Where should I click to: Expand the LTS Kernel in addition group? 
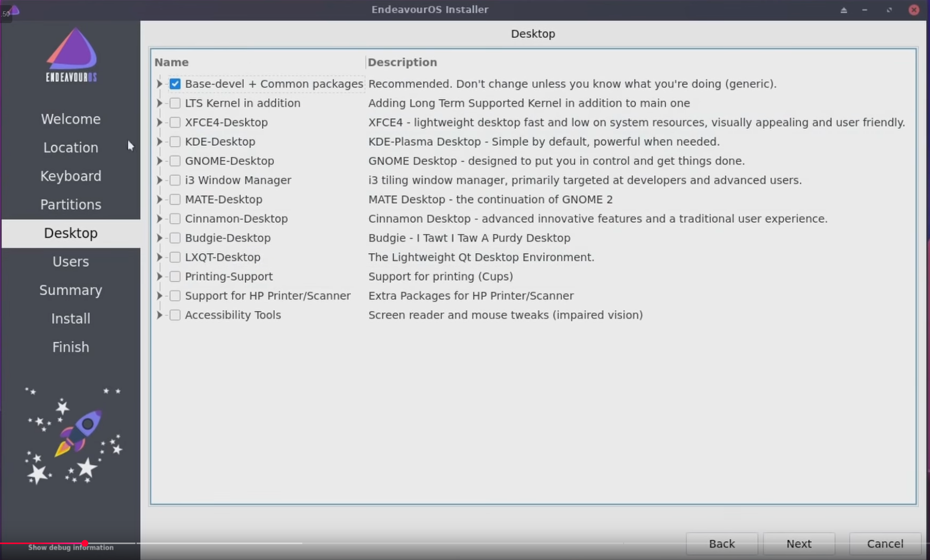159,103
